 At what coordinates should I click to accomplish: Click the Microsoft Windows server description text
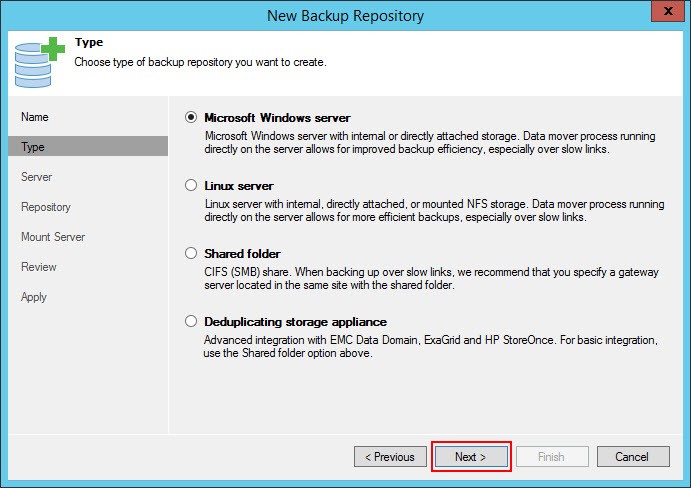tap(430, 142)
